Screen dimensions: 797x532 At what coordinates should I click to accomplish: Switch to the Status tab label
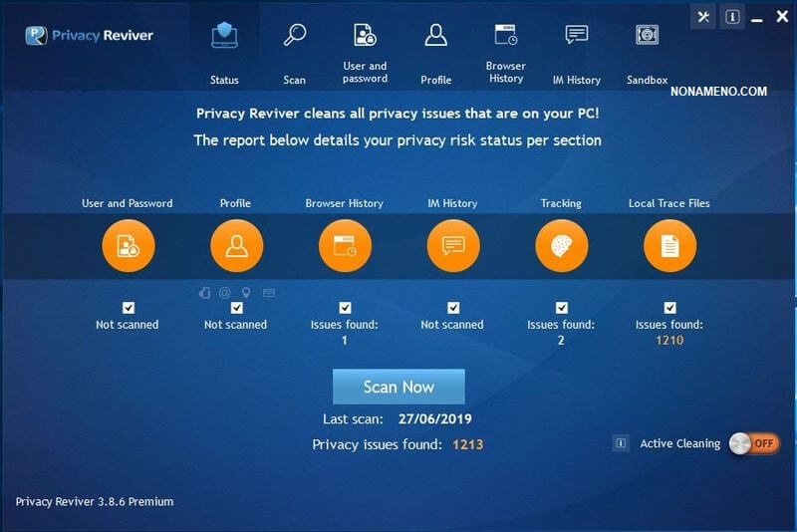[x=224, y=81]
